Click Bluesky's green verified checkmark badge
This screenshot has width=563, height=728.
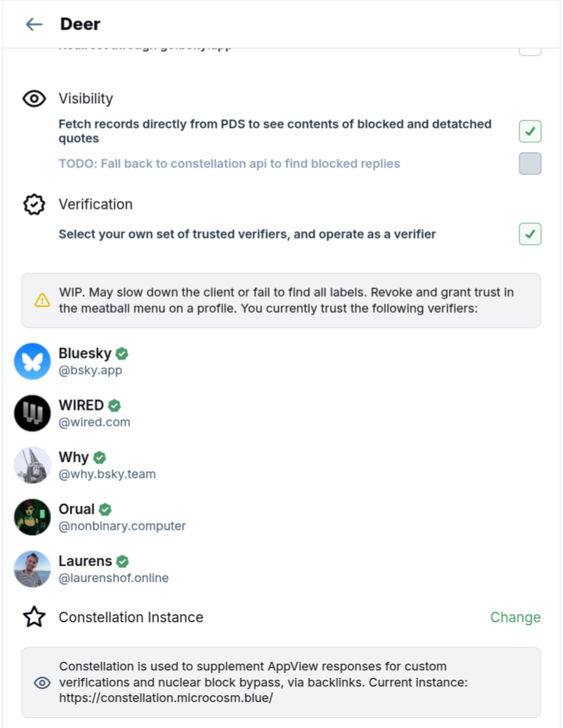pyautogui.click(x=122, y=353)
